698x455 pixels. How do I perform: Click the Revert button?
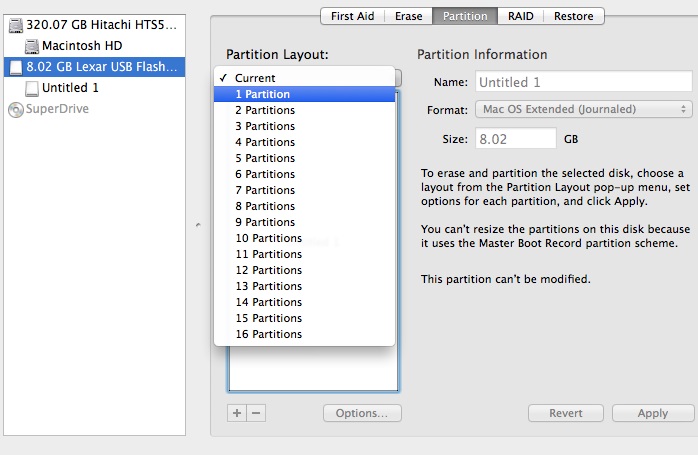click(x=565, y=413)
